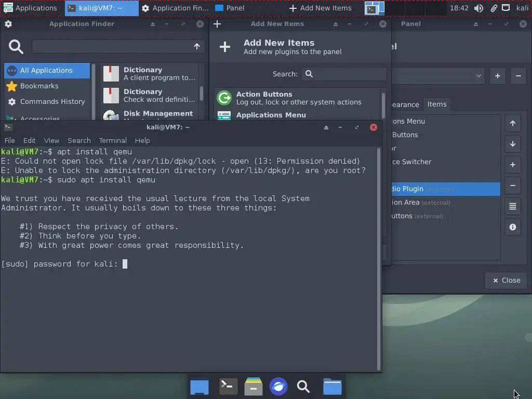Select Commands History category
Screen dimensions: 532x399
pos(47,101)
